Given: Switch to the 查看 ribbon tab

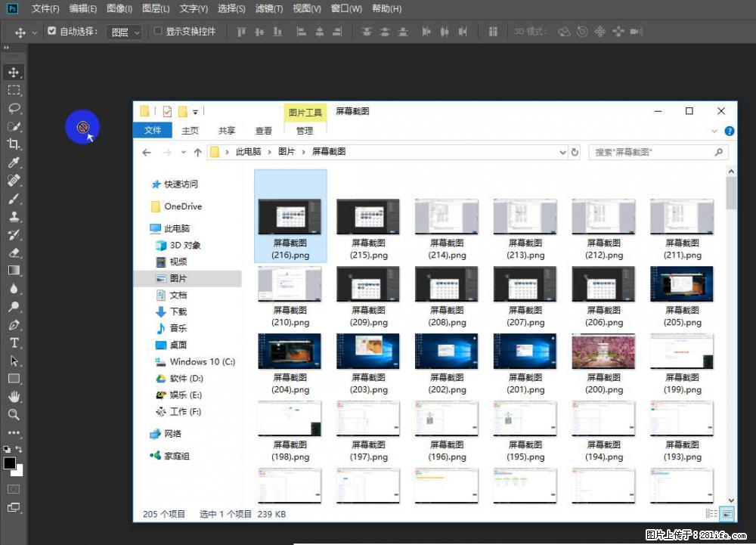Looking at the screenshot, I should pyautogui.click(x=264, y=130).
